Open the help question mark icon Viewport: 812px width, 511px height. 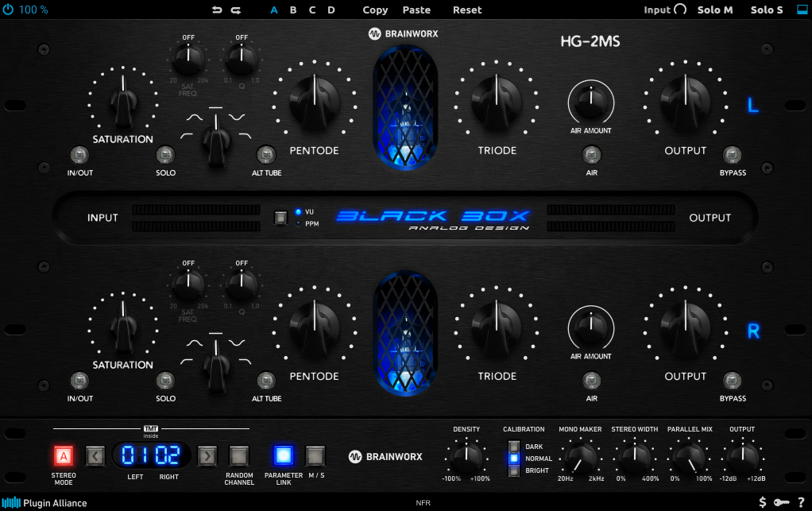(801, 502)
